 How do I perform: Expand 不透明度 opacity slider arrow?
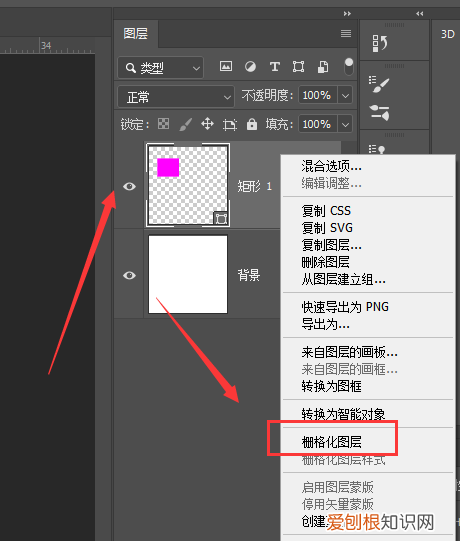tap(345, 95)
